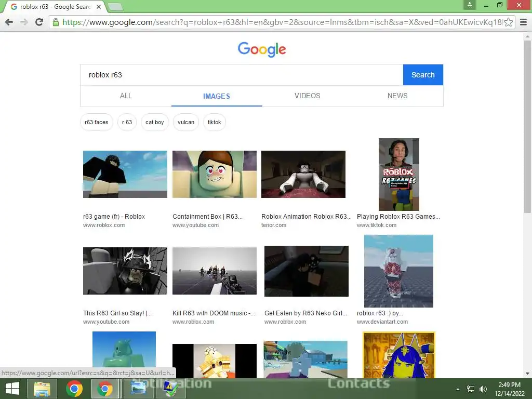Click the www.deviantart.com source text
Image resolution: width=532 pixels, height=399 pixels.
pyautogui.click(x=382, y=322)
